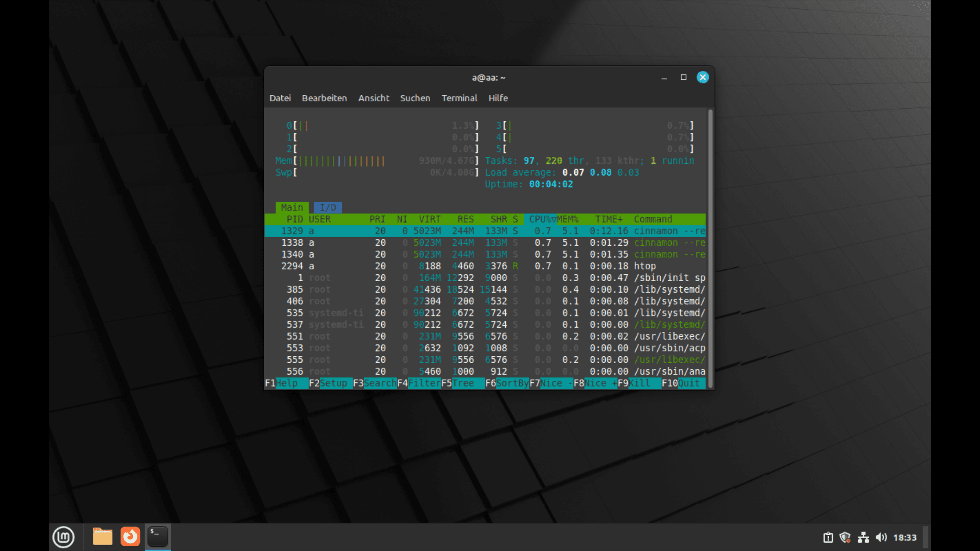Close the a@aa terminal window
Viewport: 980px width, 551px height.
pyautogui.click(x=702, y=77)
